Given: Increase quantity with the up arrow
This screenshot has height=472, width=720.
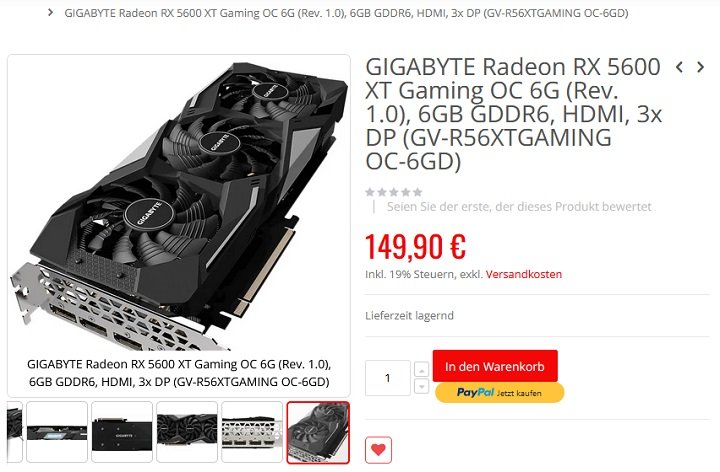Looking at the screenshot, I should coord(422,369).
